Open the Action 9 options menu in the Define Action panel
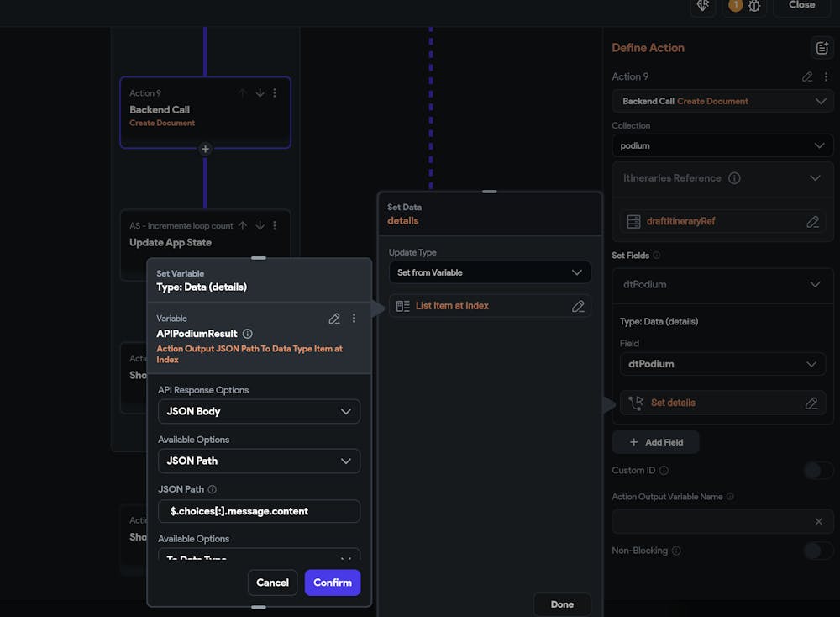This screenshot has height=617, width=840. pyautogui.click(x=826, y=76)
